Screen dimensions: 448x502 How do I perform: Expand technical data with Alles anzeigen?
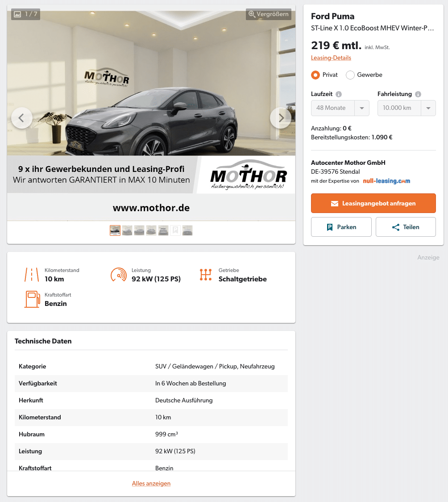pyautogui.click(x=151, y=483)
